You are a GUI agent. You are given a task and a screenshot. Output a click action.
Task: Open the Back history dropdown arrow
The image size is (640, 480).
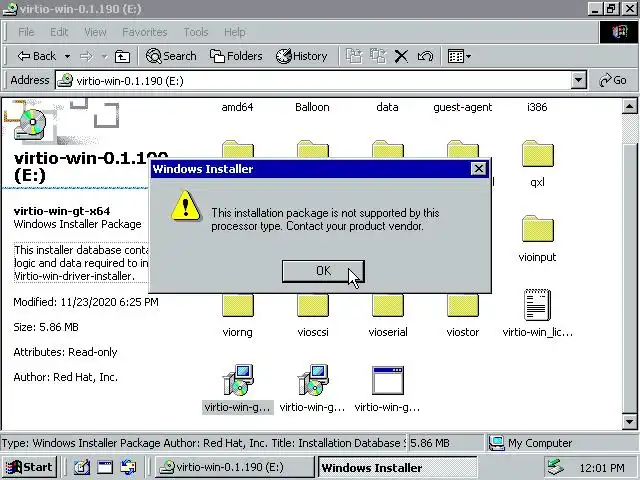pos(67,56)
